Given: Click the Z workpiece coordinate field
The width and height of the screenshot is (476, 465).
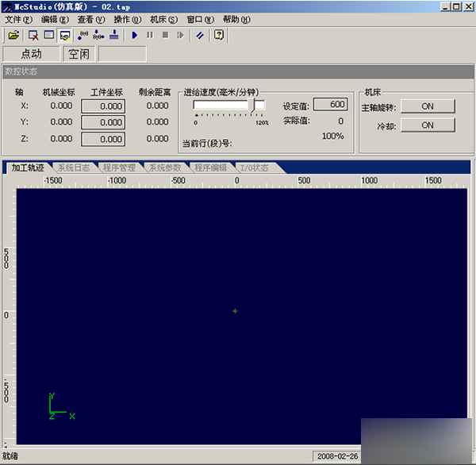Looking at the screenshot, I should 103,139.
